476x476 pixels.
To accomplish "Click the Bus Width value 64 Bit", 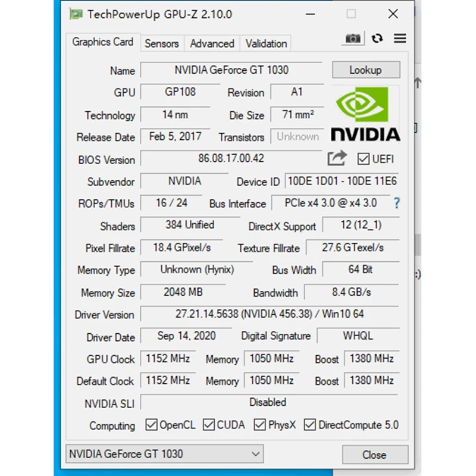I will 361,270.
